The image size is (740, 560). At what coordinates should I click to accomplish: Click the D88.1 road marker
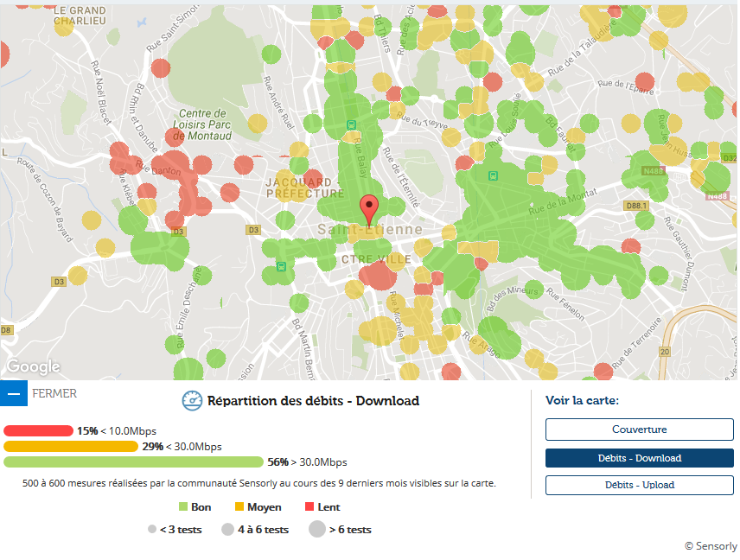(x=637, y=206)
